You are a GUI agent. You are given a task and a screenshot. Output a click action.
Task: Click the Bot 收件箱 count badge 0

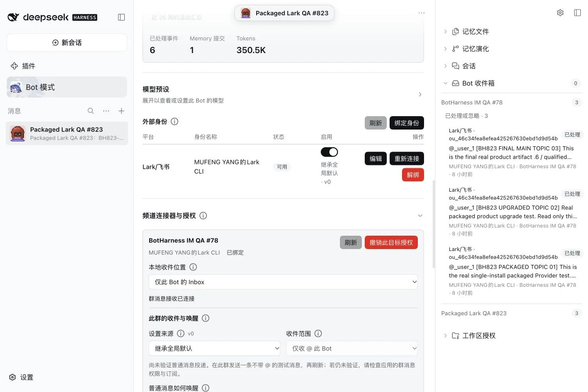coord(576,83)
